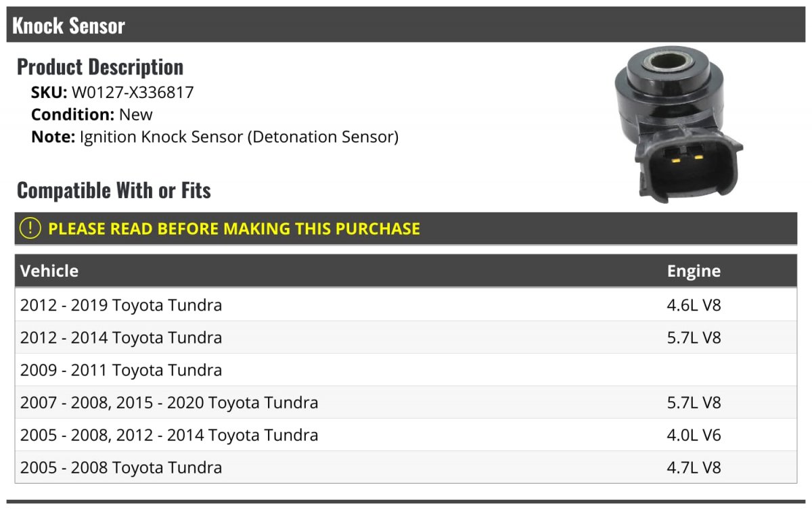Viewport: 812px width, 510px height.
Task: Select the 2005 - 2008 Toyota Tundra row
Action: (x=406, y=467)
